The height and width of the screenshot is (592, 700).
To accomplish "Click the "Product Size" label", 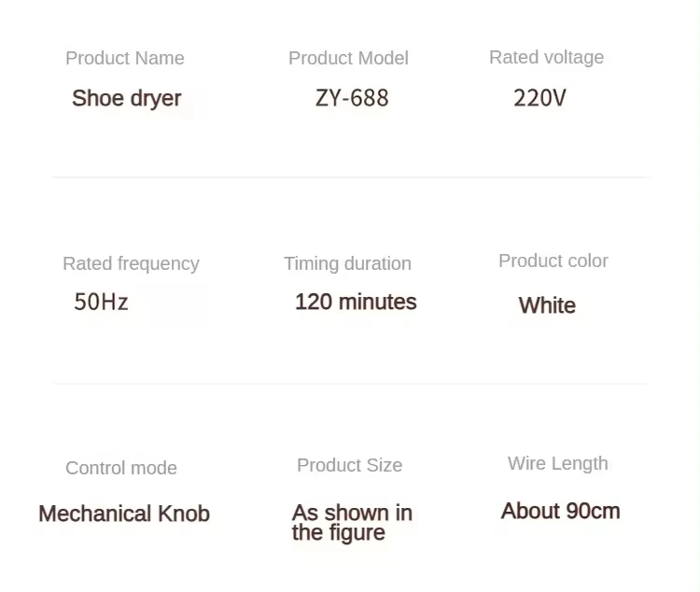I will [x=349, y=465].
